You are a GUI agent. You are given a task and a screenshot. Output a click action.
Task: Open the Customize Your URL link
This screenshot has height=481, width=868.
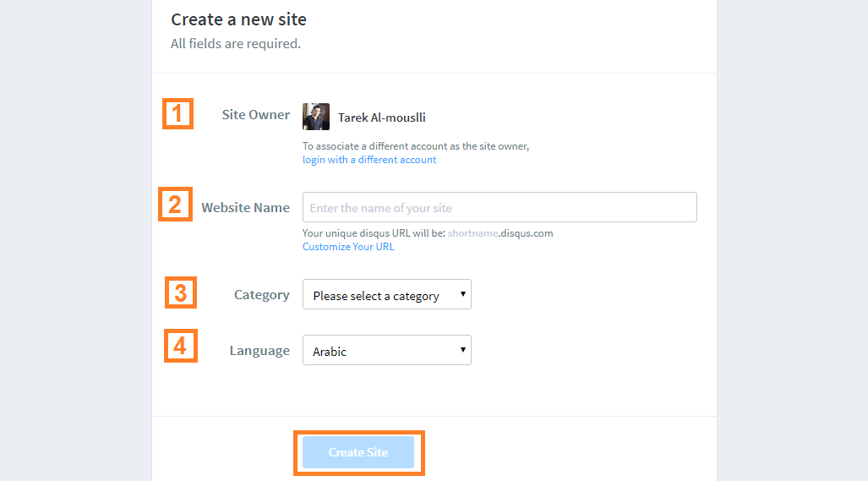pos(348,246)
